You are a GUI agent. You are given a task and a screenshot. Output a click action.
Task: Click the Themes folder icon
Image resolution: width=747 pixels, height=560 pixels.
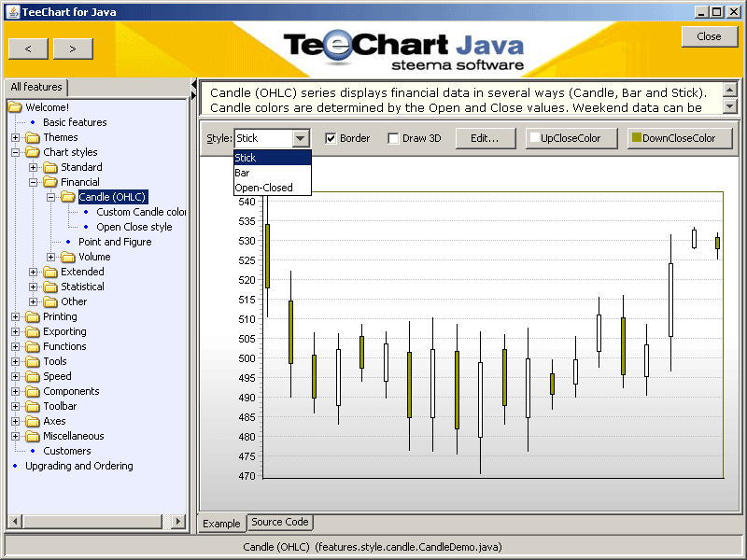point(33,137)
